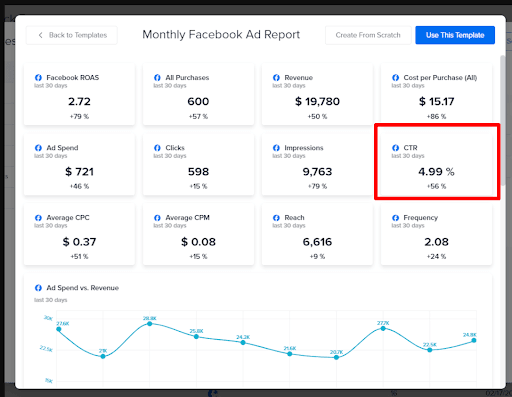Click the Cost per Purchase value $ 15.17
The image size is (512, 397).
tap(436, 101)
